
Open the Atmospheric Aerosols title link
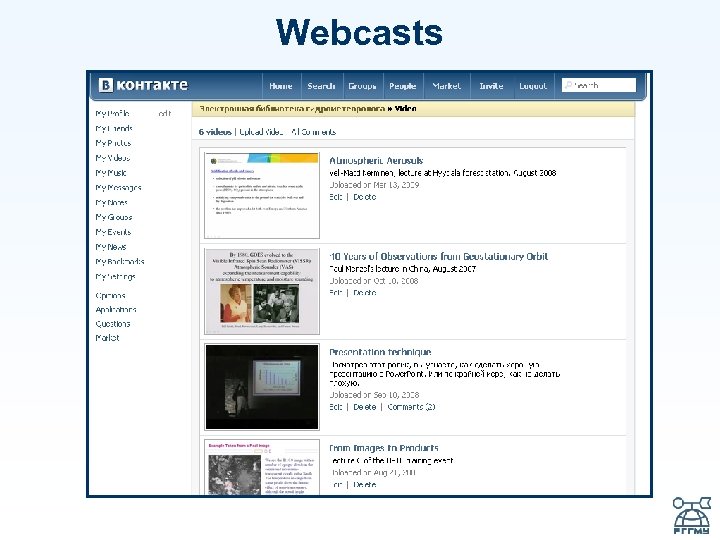point(376,161)
